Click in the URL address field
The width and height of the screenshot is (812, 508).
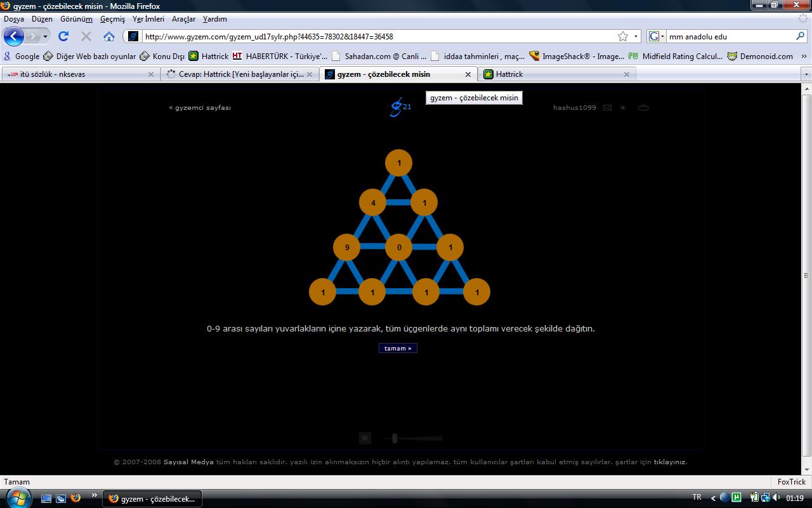pyautogui.click(x=378, y=36)
